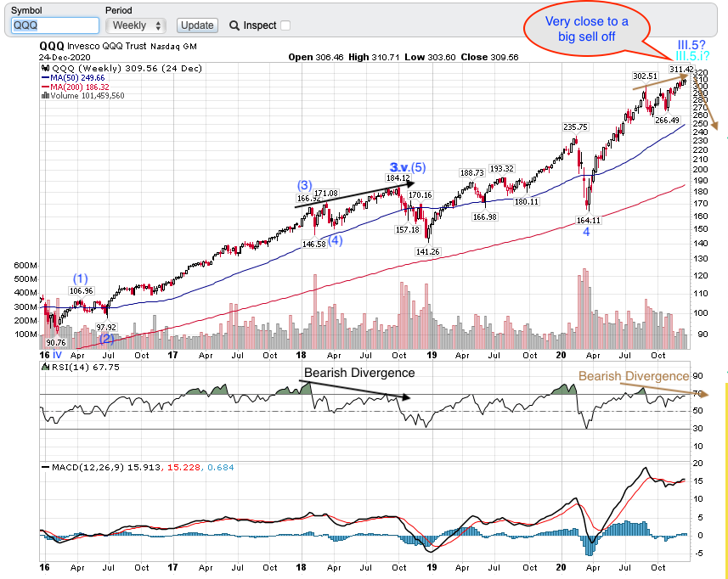Click the 311.42 high price label
The width and height of the screenshot is (728, 579).
click(x=681, y=69)
